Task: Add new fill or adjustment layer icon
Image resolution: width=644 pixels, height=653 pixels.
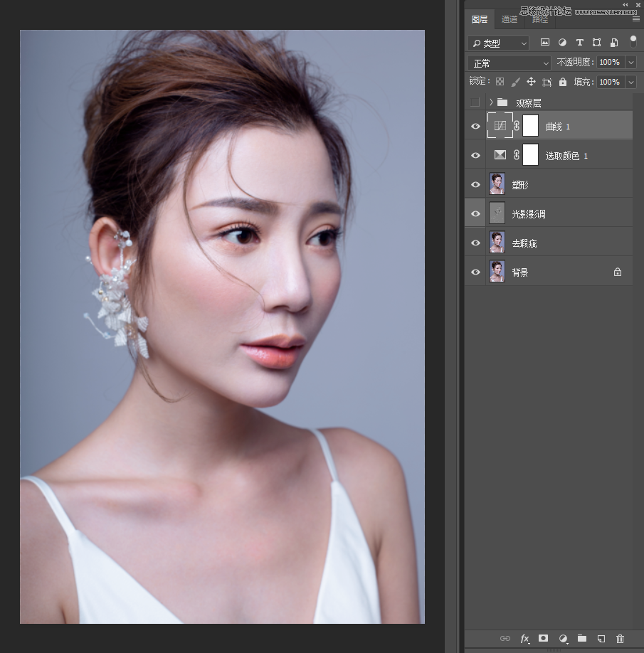Action: click(563, 639)
